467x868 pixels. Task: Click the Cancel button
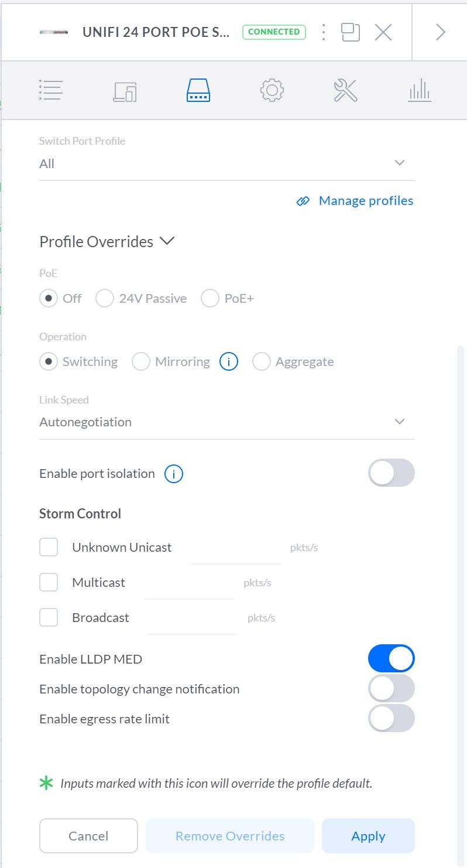88,836
